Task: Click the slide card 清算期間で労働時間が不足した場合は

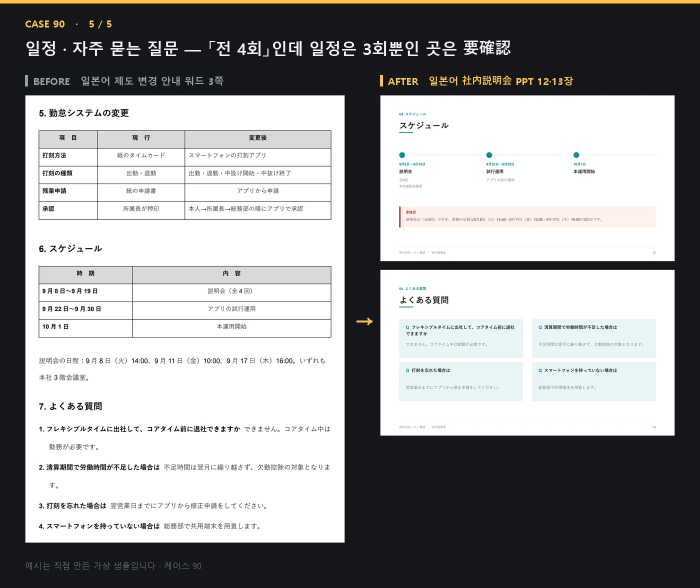Action: tap(594, 338)
